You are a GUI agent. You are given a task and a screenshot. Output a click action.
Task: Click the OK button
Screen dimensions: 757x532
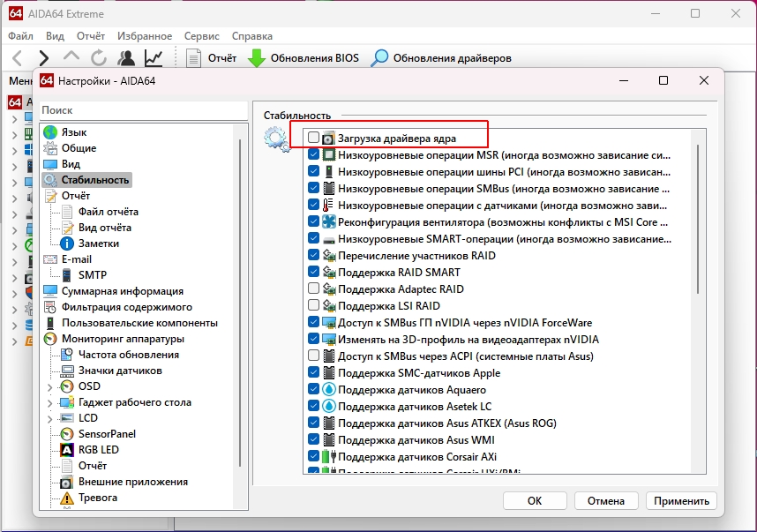click(535, 501)
